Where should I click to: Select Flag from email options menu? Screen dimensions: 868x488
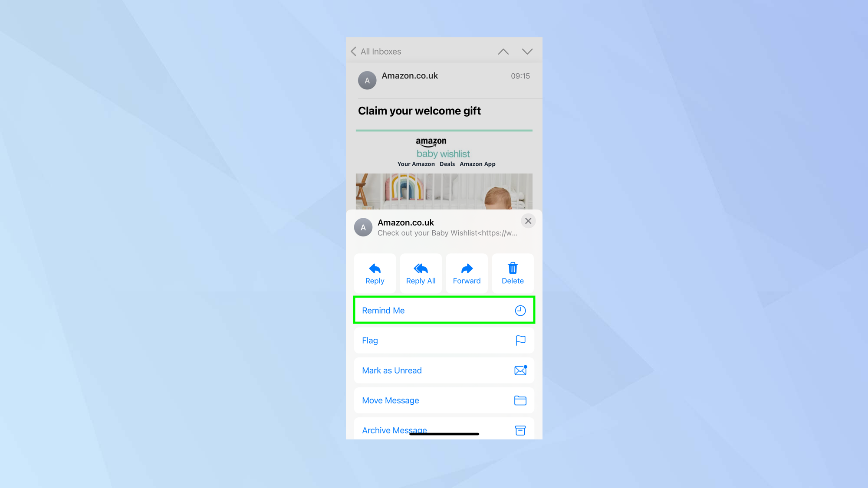point(444,340)
